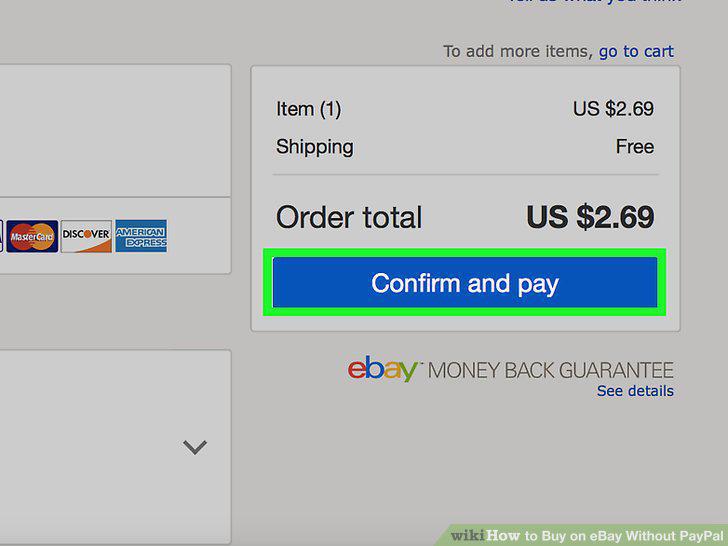Click the Item (1) label
This screenshot has width=728, height=546.
(x=309, y=110)
